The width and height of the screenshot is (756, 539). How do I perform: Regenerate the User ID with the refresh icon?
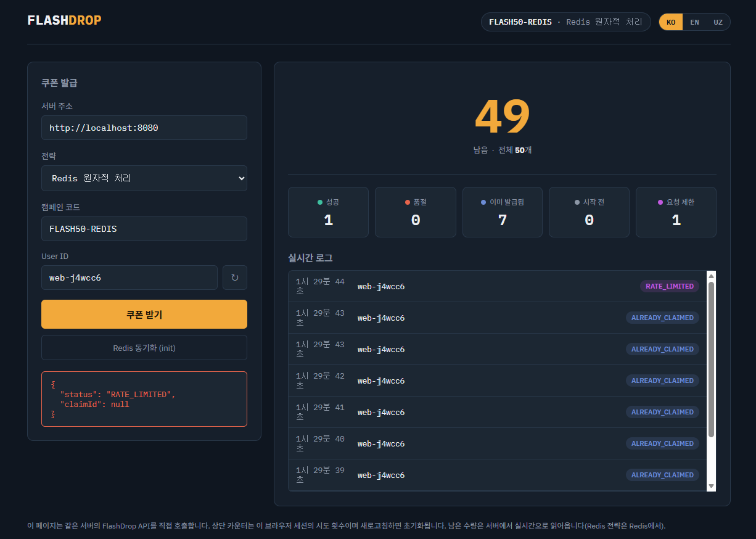pyautogui.click(x=235, y=278)
